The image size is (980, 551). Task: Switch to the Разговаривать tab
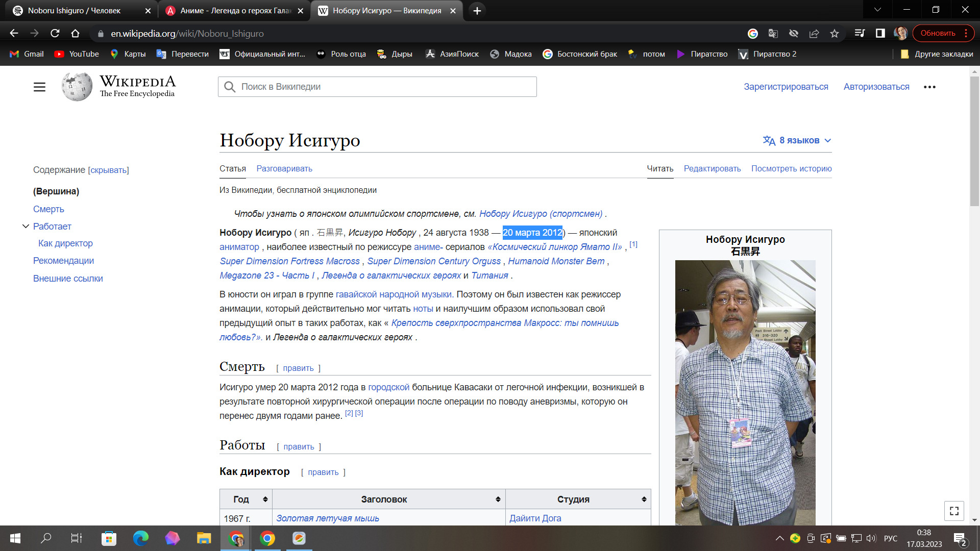point(284,169)
